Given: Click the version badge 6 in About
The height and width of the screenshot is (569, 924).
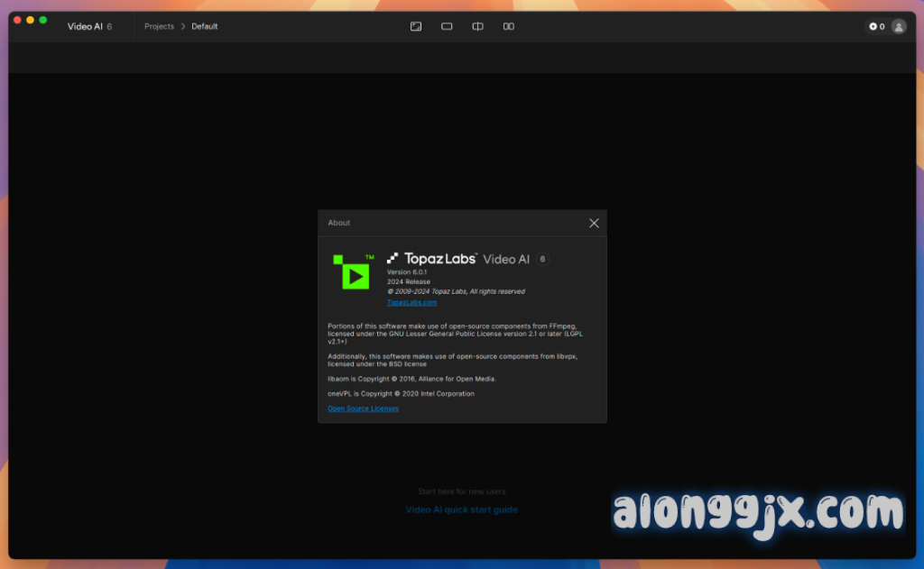Looking at the screenshot, I should point(542,259).
